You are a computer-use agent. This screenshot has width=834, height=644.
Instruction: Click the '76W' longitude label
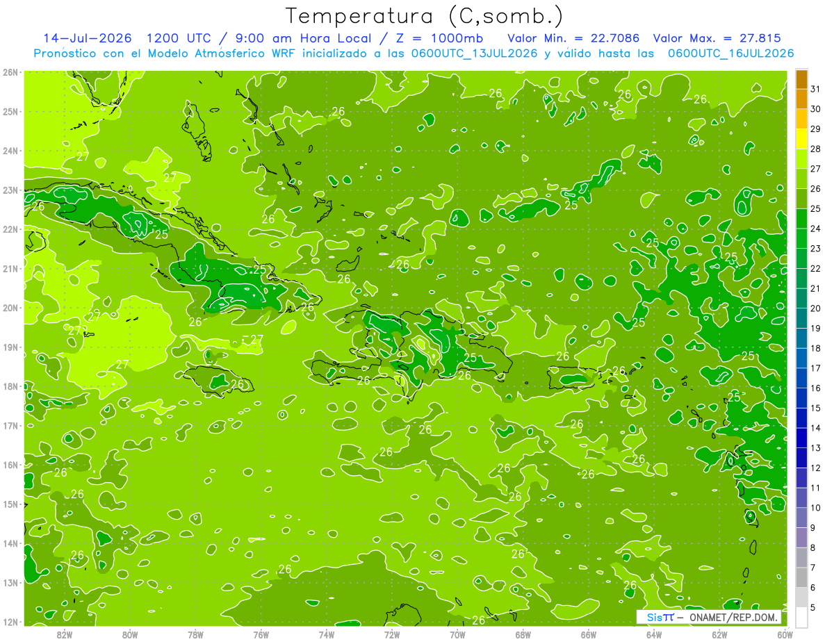[x=261, y=634]
